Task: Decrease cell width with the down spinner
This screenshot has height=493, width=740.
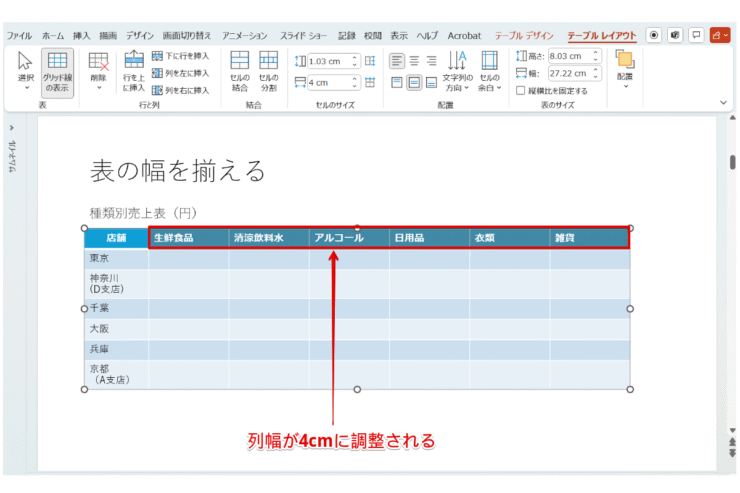Action: 354,86
